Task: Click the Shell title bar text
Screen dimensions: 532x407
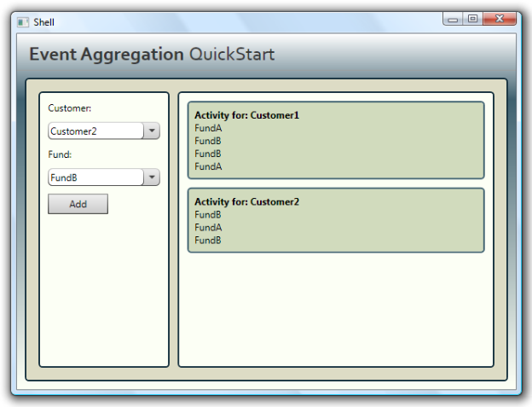Action: [x=43, y=22]
